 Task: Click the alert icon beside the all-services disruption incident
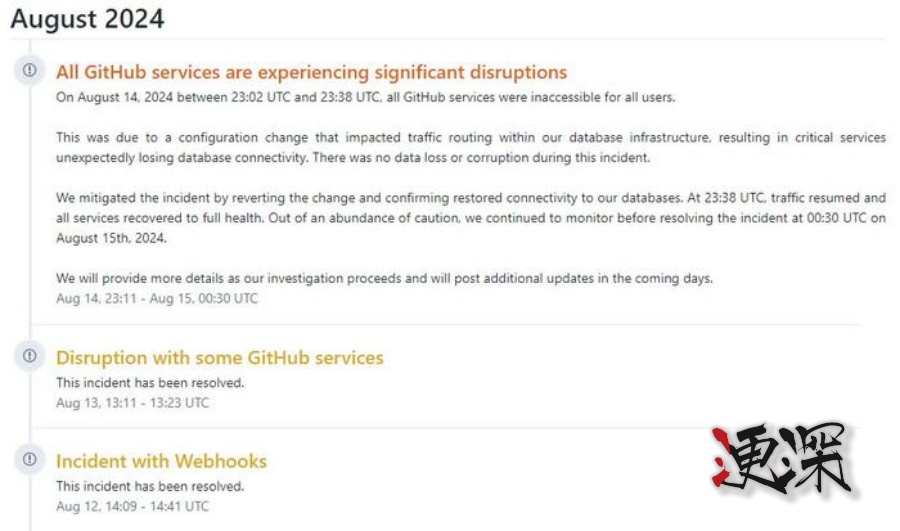pyautogui.click(x=30, y=70)
